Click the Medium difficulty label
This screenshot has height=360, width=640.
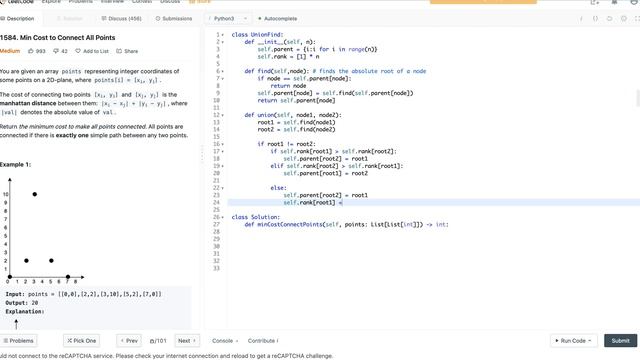(x=10, y=51)
